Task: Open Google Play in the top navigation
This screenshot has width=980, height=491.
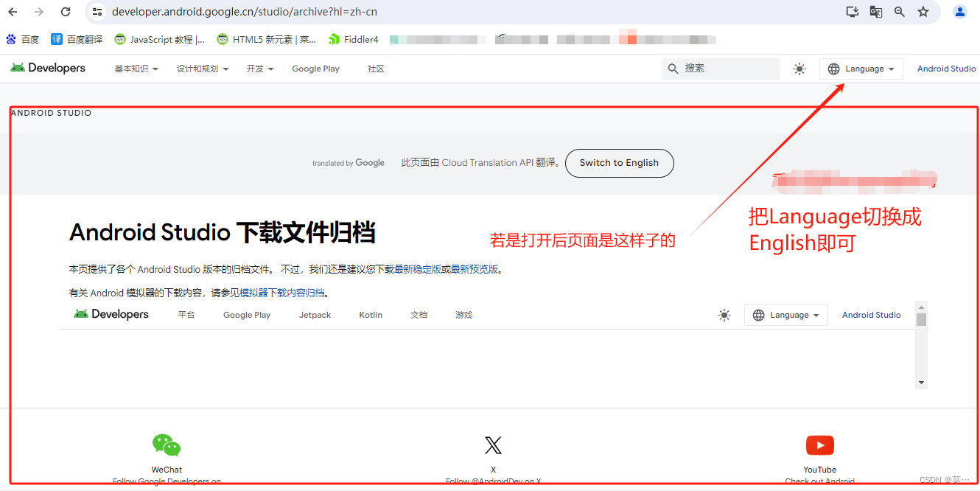Action: point(315,69)
